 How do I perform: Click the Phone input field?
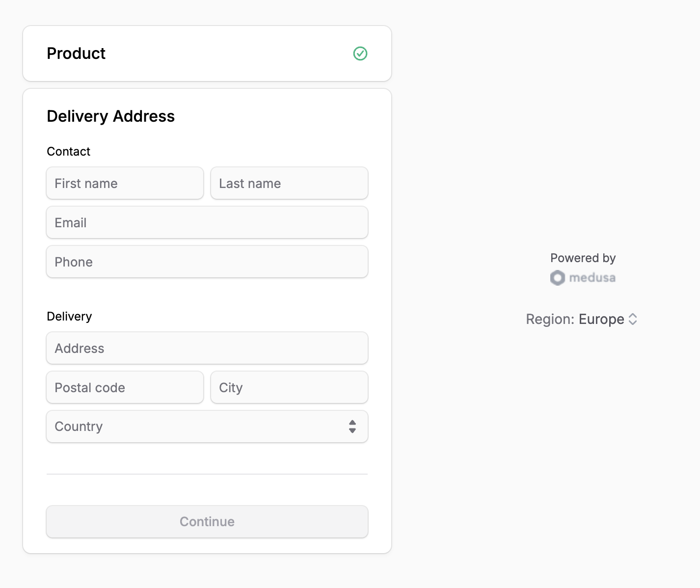[x=207, y=262]
